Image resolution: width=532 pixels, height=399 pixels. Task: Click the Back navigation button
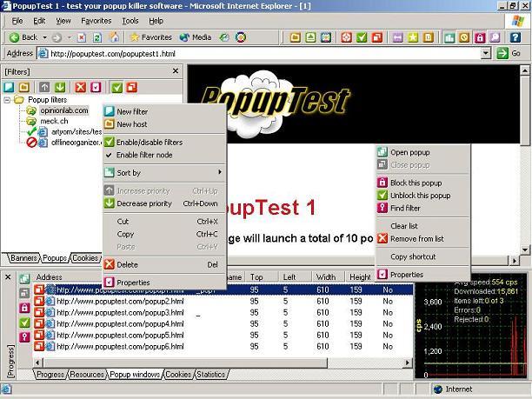(23, 37)
